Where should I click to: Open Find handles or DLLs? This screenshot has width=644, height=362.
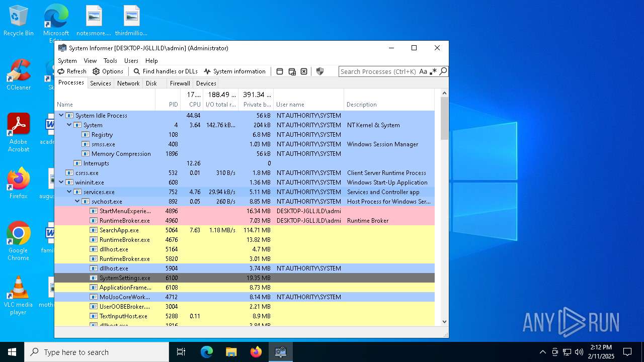(x=166, y=71)
